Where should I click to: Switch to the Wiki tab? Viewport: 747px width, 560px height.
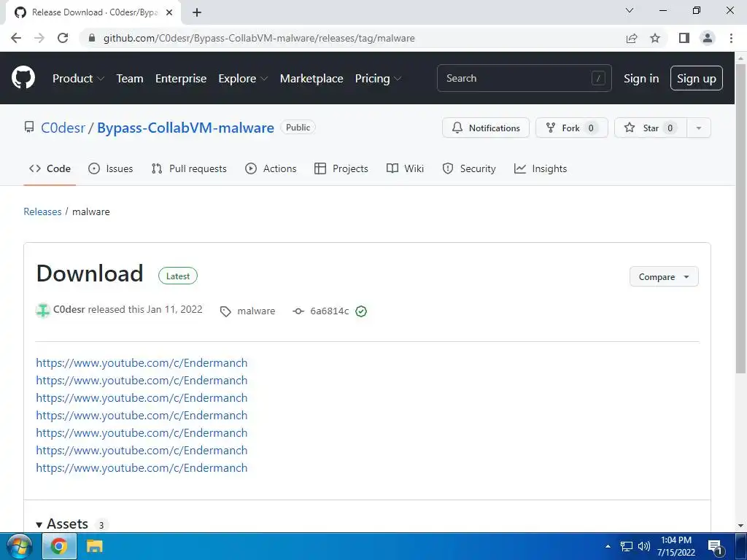405,168
